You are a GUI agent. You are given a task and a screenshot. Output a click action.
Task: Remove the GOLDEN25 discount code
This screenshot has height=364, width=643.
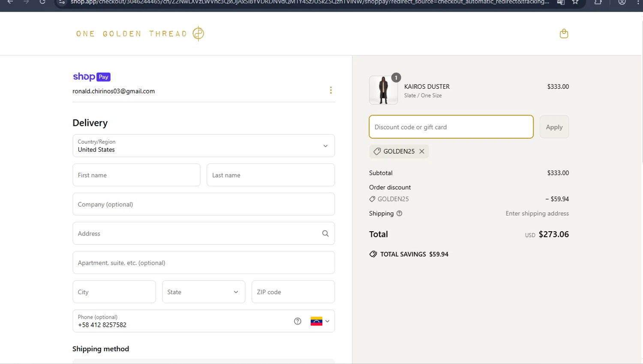pyautogui.click(x=422, y=151)
